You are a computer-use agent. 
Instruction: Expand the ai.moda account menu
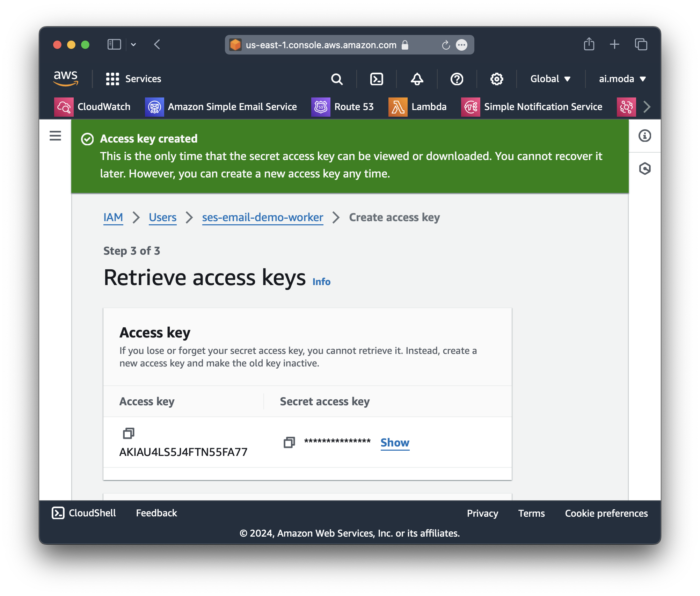(622, 79)
